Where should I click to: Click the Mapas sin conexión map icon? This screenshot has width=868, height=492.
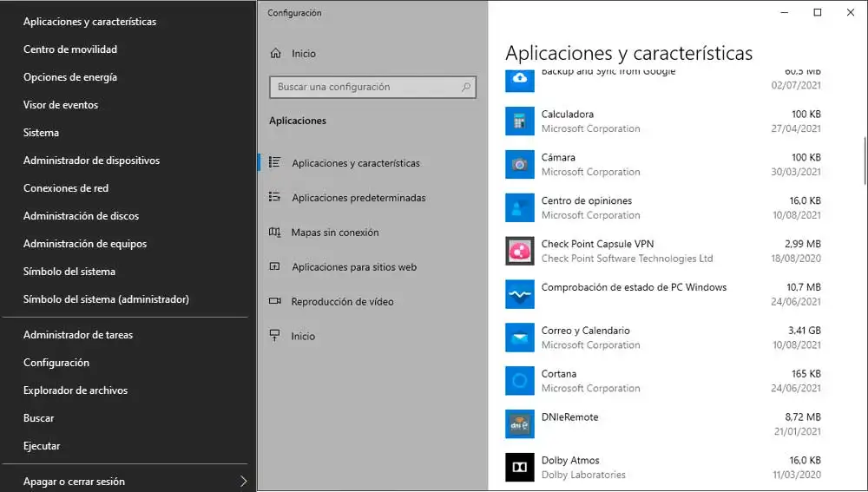click(x=274, y=232)
